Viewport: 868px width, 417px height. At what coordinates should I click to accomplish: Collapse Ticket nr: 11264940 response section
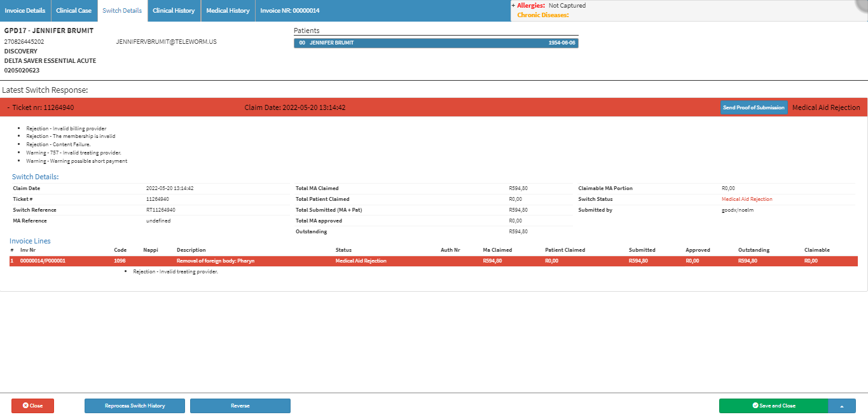click(x=8, y=107)
